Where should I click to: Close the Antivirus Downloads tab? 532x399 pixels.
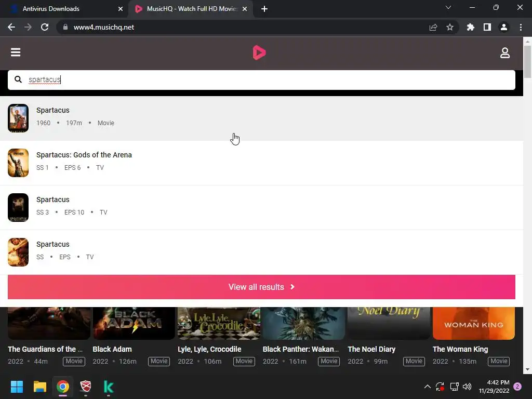[x=121, y=9]
